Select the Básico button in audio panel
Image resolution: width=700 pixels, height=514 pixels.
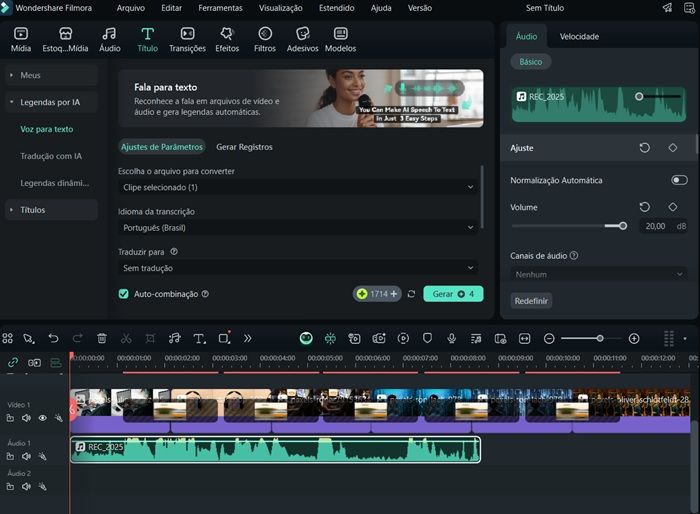pos(530,62)
